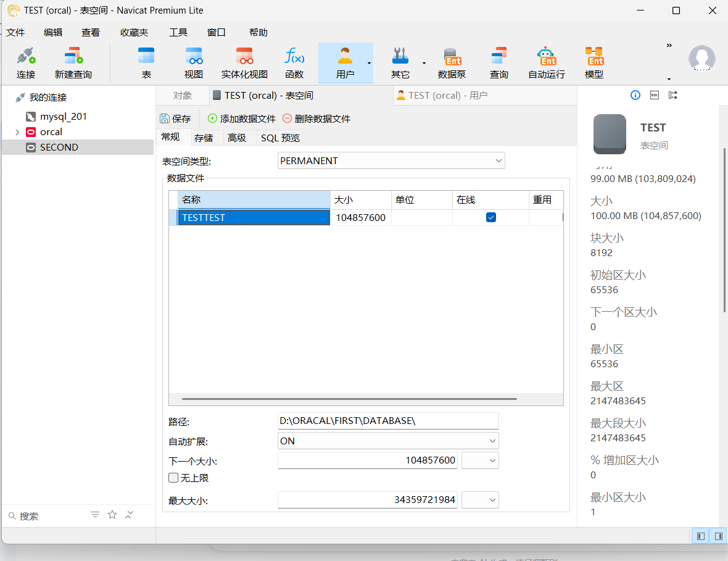This screenshot has height=561, width=728.
Task: Toggle right pane visibility button
Action: click(x=718, y=536)
